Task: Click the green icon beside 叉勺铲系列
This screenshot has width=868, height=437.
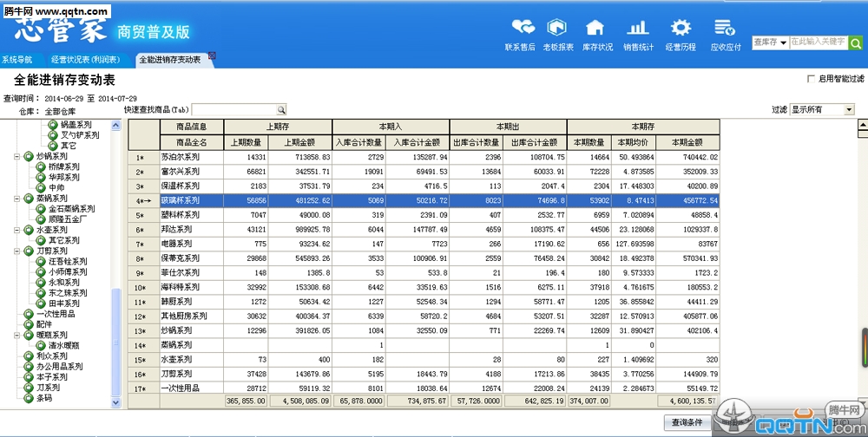Action: coord(53,135)
